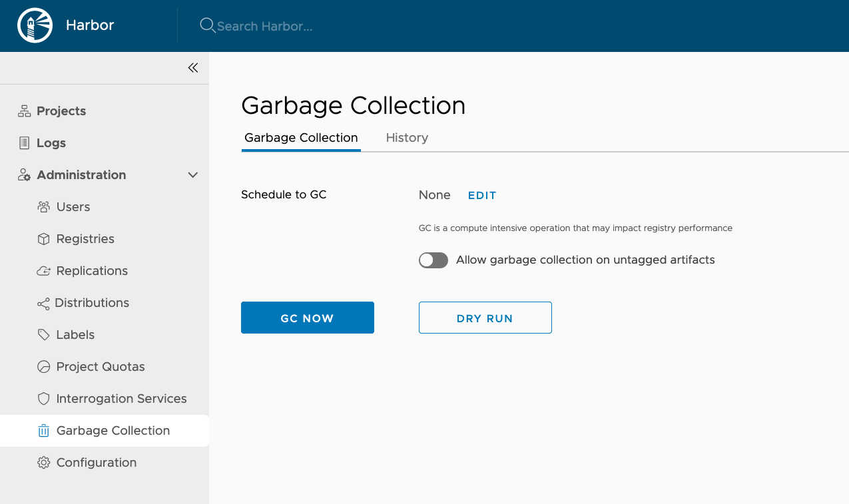The width and height of the screenshot is (849, 504).
Task: Open Replications via its sidebar icon
Action: point(43,270)
